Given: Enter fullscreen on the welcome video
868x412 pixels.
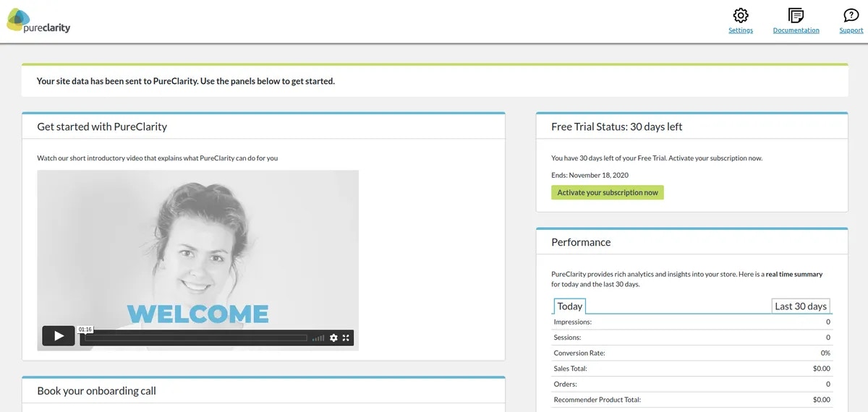Looking at the screenshot, I should click(x=346, y=338).
